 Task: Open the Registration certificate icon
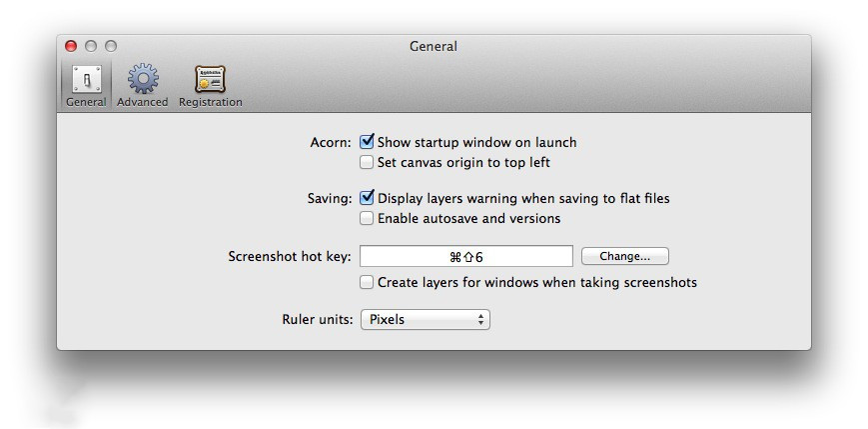coord(211,79)
